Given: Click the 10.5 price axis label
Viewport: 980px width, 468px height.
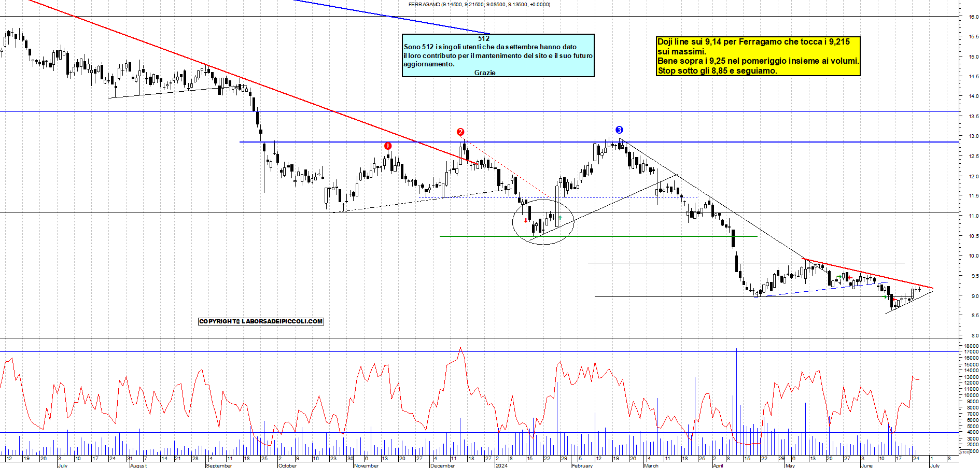Looking at the screenshot, I should pyautogui.click(x=974, y=236).
